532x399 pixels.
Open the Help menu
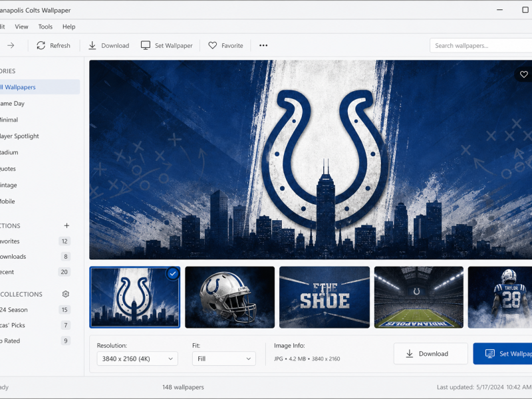coord(69,27)
